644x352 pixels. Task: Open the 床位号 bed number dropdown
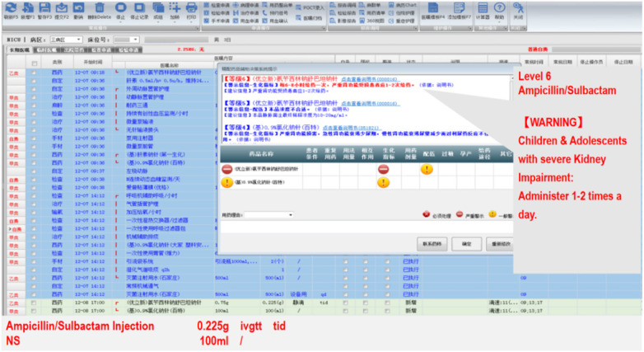pyautogui.click(x=126, y=40)
